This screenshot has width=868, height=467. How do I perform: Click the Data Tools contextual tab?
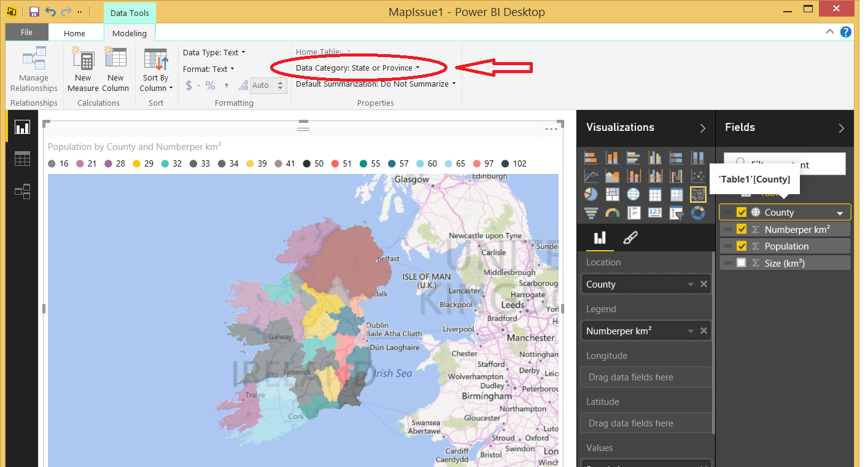click(x=130, y=13)
